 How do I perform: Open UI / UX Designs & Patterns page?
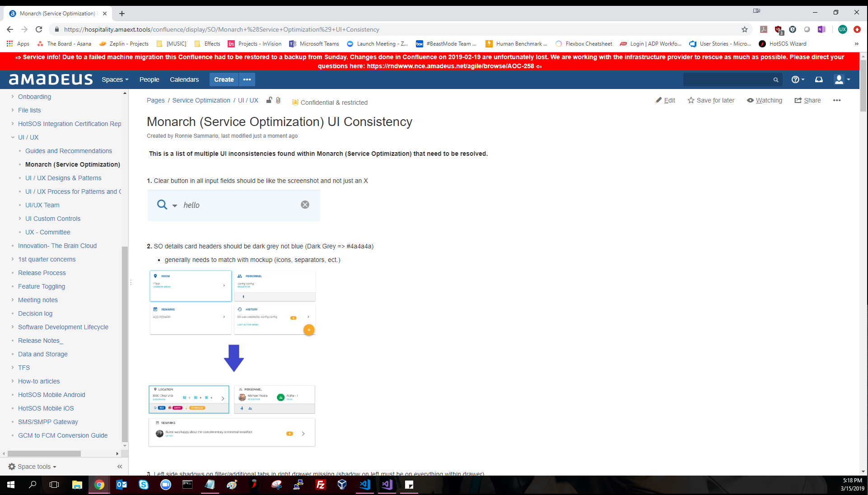click(x=63, y=178)
